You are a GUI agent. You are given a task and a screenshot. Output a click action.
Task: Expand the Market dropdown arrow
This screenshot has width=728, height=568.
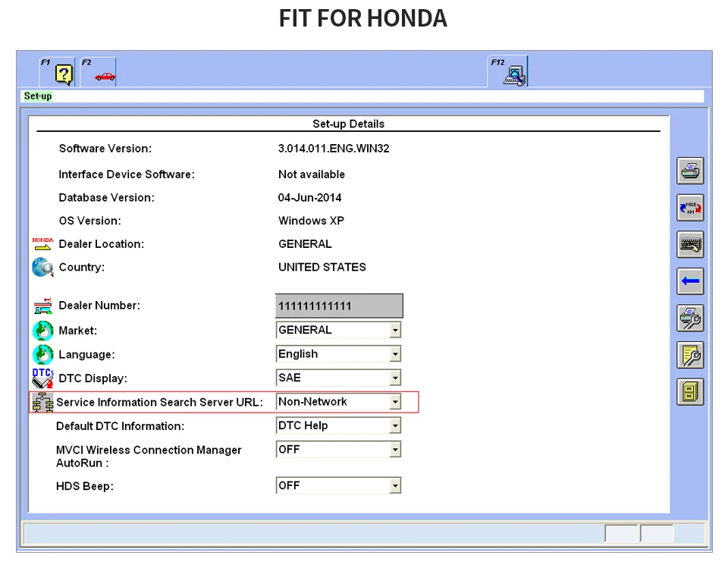(x=394, y=330)
